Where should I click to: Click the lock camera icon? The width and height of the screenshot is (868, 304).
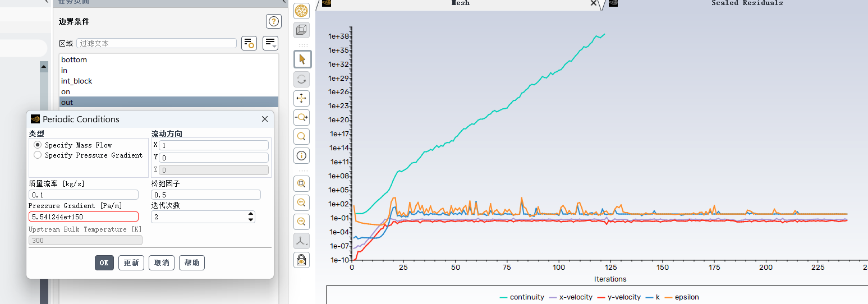[x=302, y=260]
